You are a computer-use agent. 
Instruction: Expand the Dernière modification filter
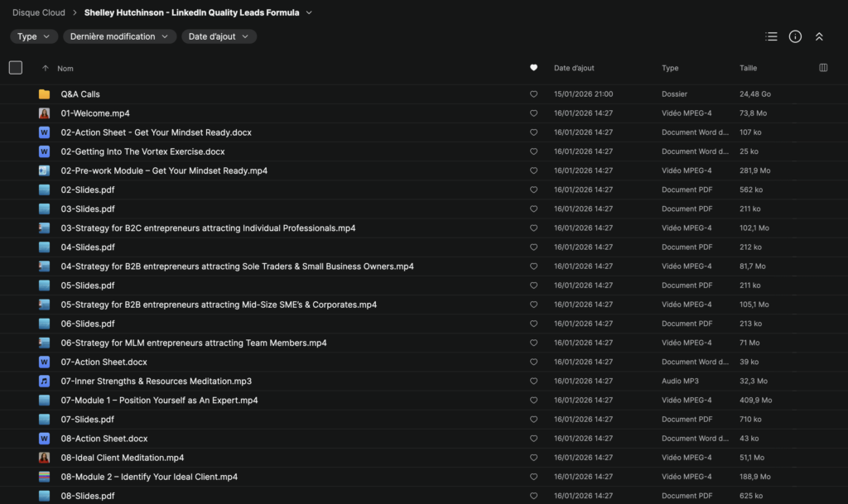[x=120, y=36]
